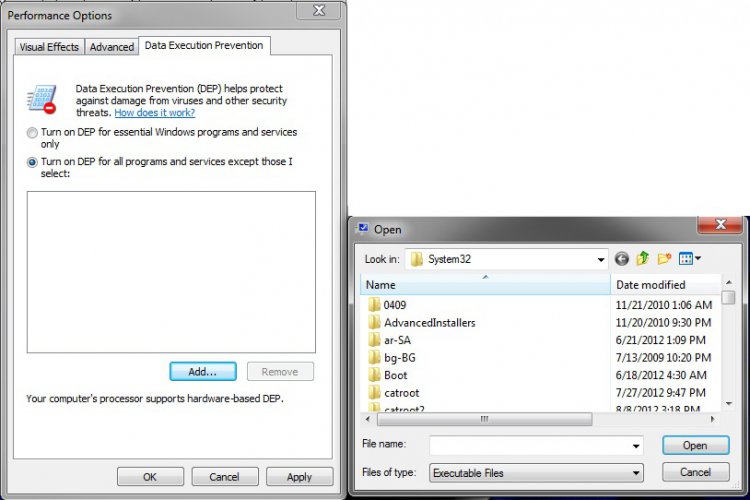Open the File name dropdown arrow
750x500 pixels.
pos(636,446)
